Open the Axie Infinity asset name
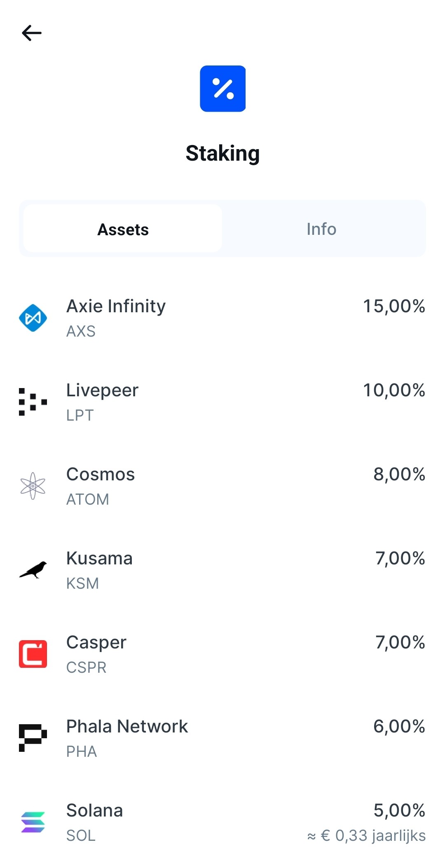This screenshot has height=868, width=445. (x=116, y=306)
